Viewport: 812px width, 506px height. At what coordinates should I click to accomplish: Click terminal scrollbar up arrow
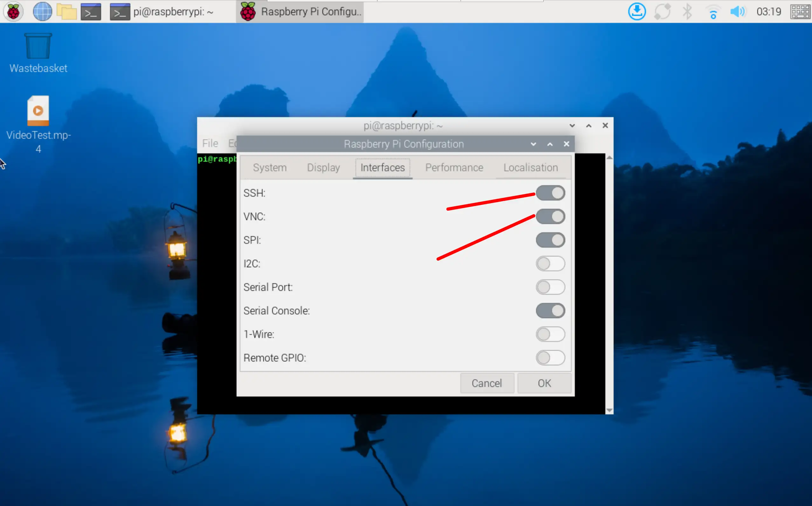pos(609,158)
